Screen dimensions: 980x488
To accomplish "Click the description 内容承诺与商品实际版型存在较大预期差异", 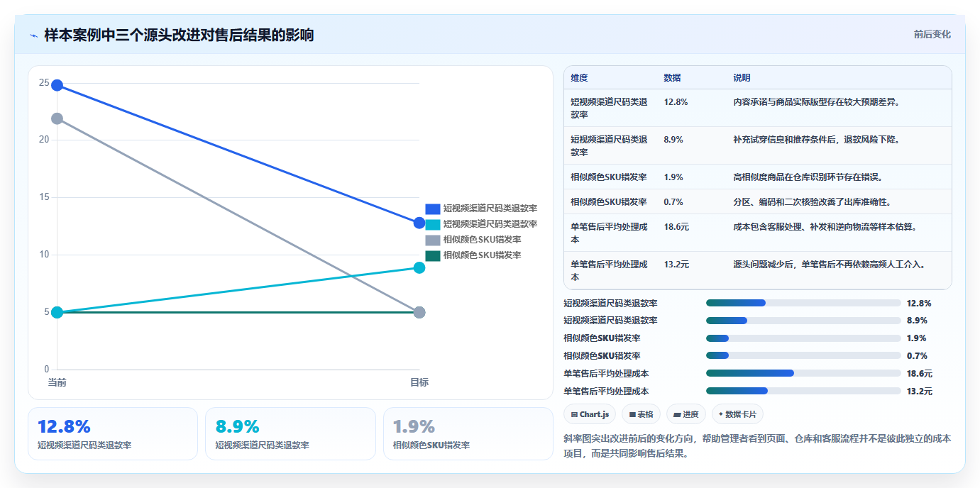I will pyautogui.click(x=816, y=102).
